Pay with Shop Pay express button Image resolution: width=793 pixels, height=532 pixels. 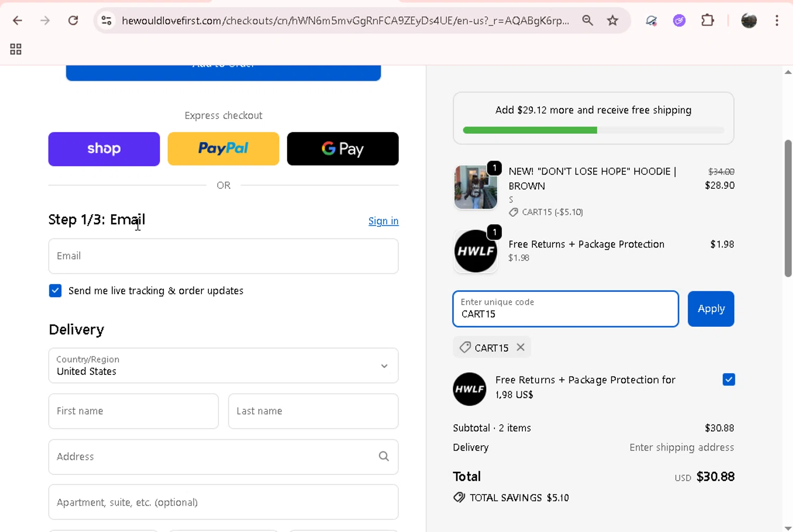tap(104, 149)
